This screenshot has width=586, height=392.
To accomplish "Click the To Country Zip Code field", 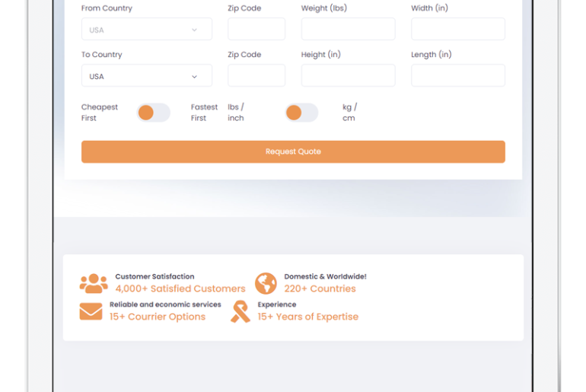I will point(256,76).
